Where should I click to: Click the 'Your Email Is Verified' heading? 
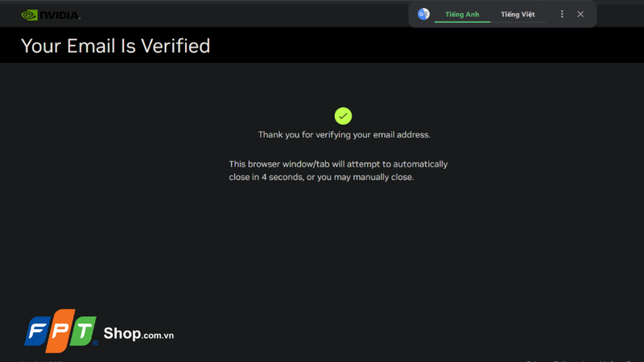click(115, 46)
